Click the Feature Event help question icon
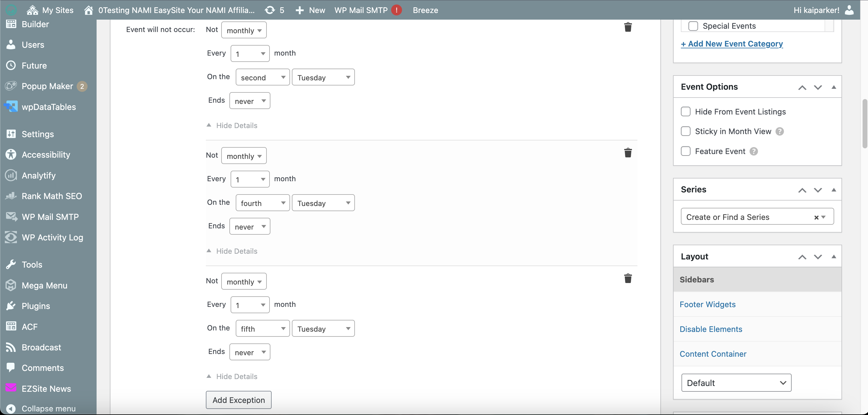 coord(753,151)
